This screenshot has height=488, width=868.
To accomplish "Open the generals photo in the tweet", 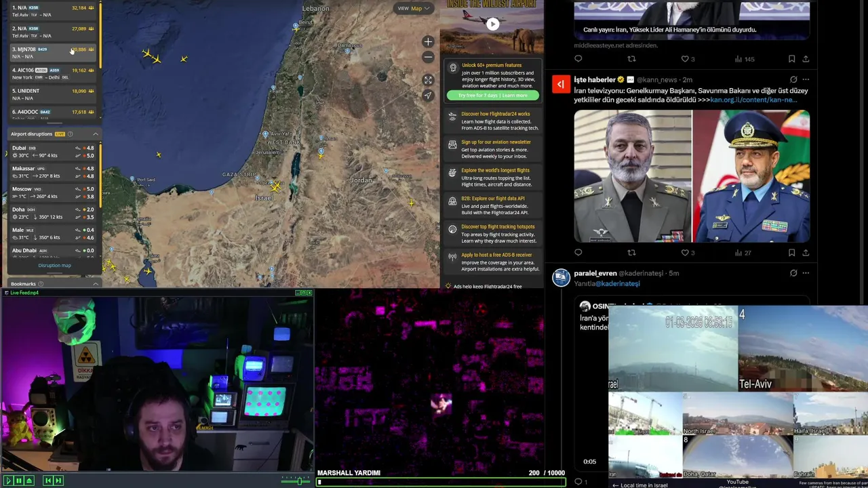I will 692,176.
